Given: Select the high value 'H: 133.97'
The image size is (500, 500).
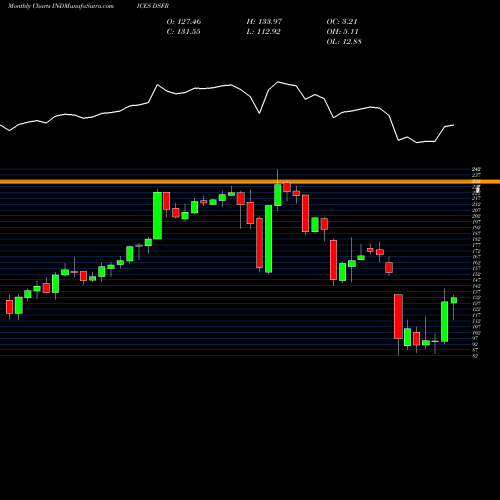Looking at the screenshot, I should point(264,22).
